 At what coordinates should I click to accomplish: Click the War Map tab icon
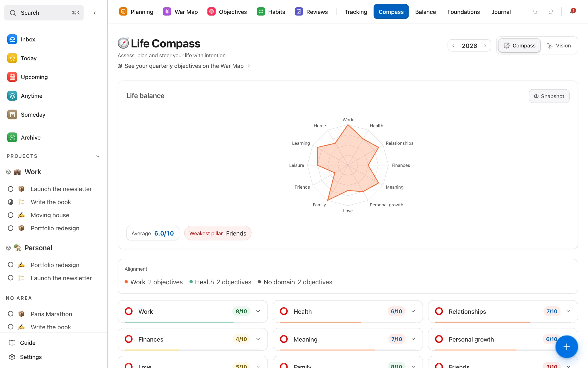pyautogui.click(x=167, y=11)
